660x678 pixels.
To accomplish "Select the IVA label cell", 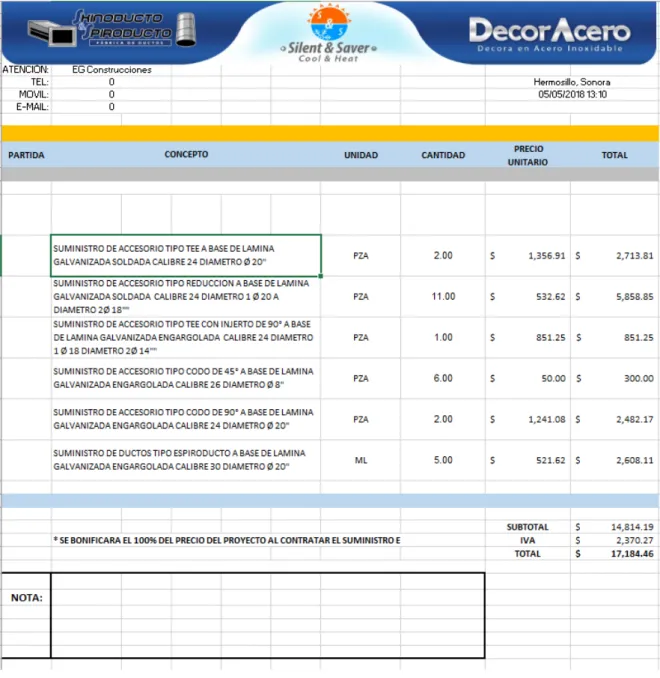I will click(528, 540).
